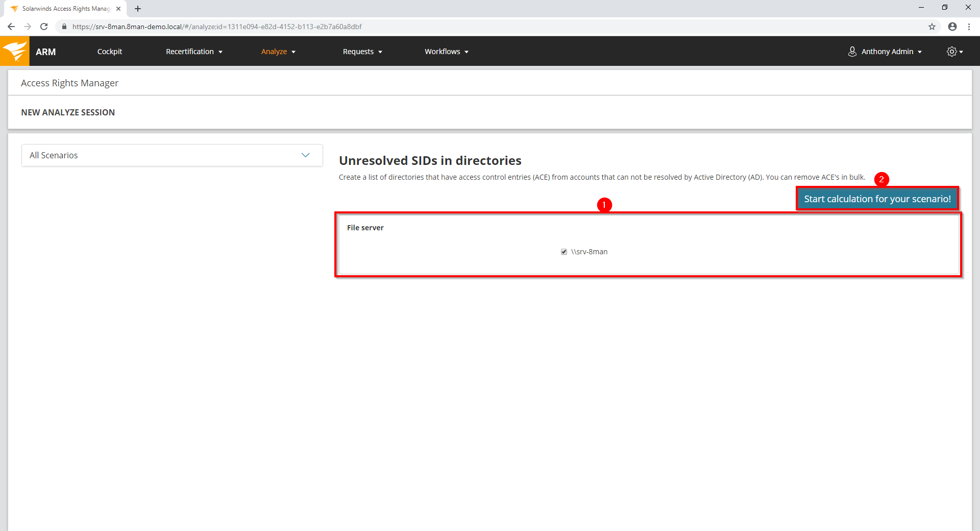Open the Requests dropdown menu
The width and height of the screenshot is (980, 531).
[362, 52]
